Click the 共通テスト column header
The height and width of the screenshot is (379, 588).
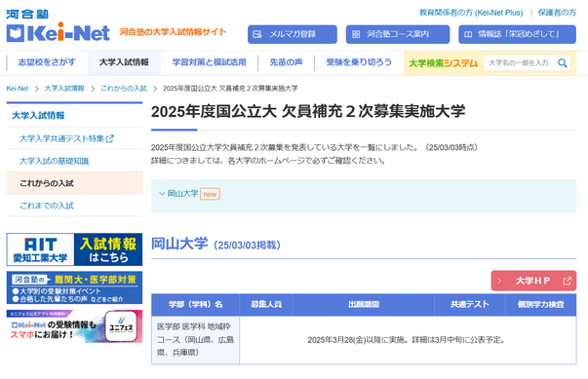coord(470,305)
